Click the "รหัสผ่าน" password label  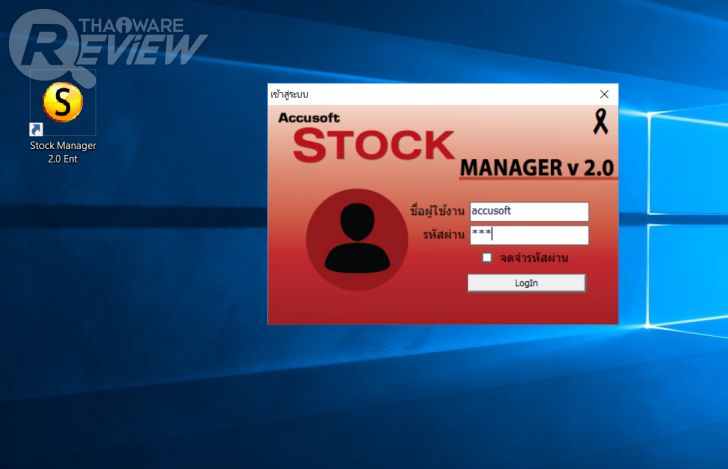[444, 234]
